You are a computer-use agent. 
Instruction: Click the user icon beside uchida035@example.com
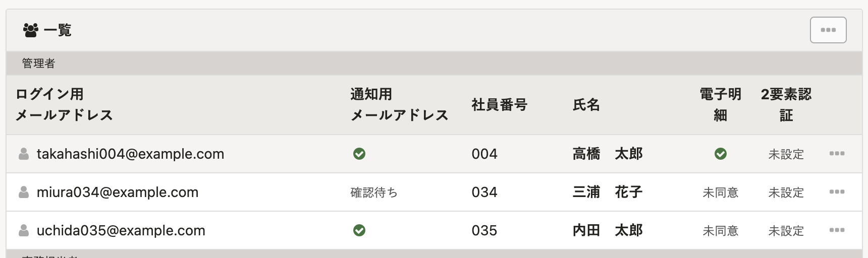(x=24, y=231)
